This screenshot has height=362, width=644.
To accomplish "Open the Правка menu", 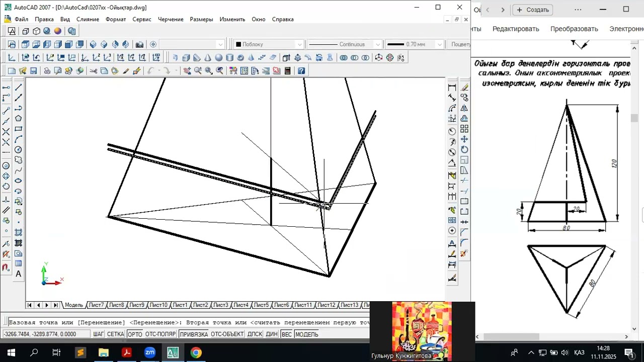I will tap(44, 19).
